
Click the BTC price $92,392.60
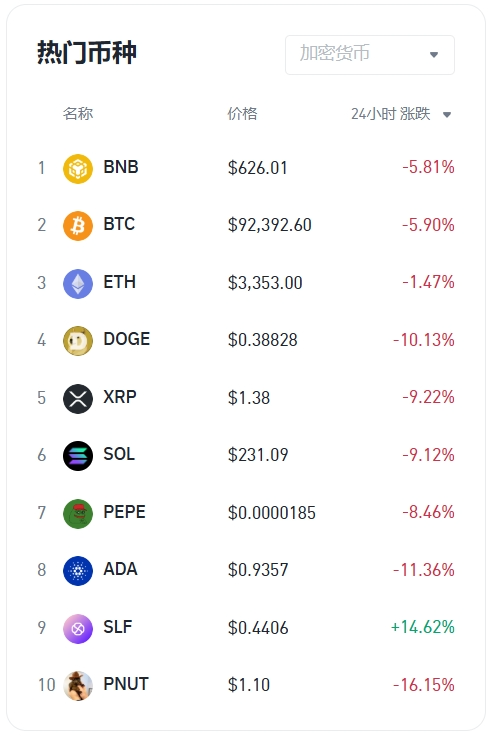point(270,225)
